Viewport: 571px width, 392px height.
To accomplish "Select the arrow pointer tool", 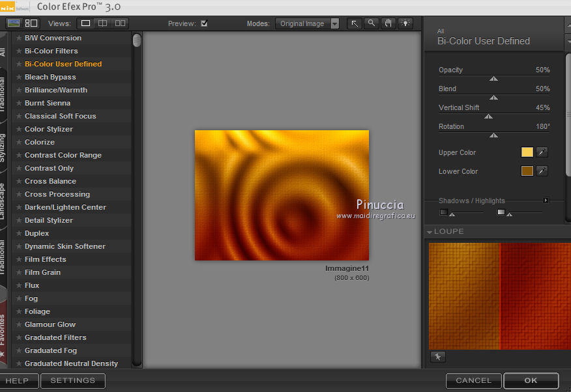I will pos(355,23).
